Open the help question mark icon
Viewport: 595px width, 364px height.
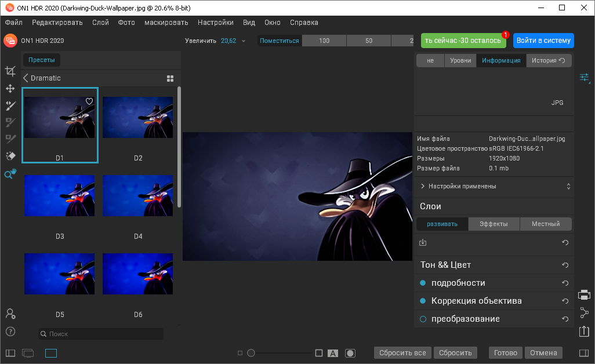click(x=10, y=332)
